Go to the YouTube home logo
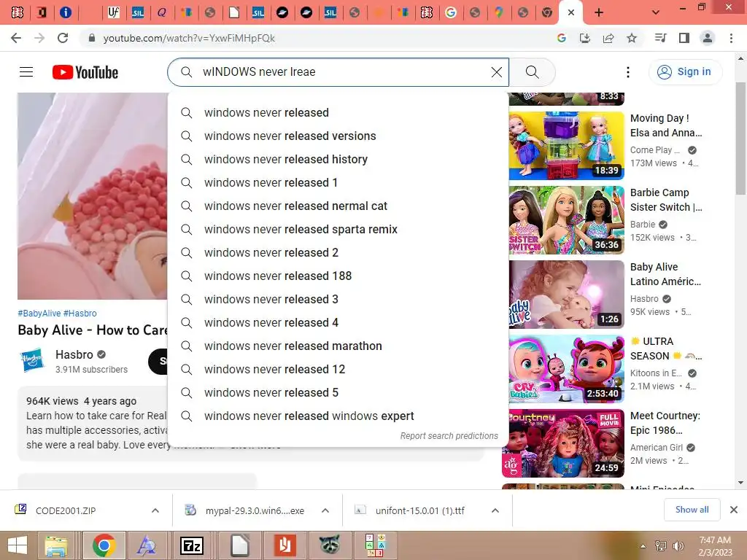This screenshot has width=747, height=560. [x=85, y=72]
